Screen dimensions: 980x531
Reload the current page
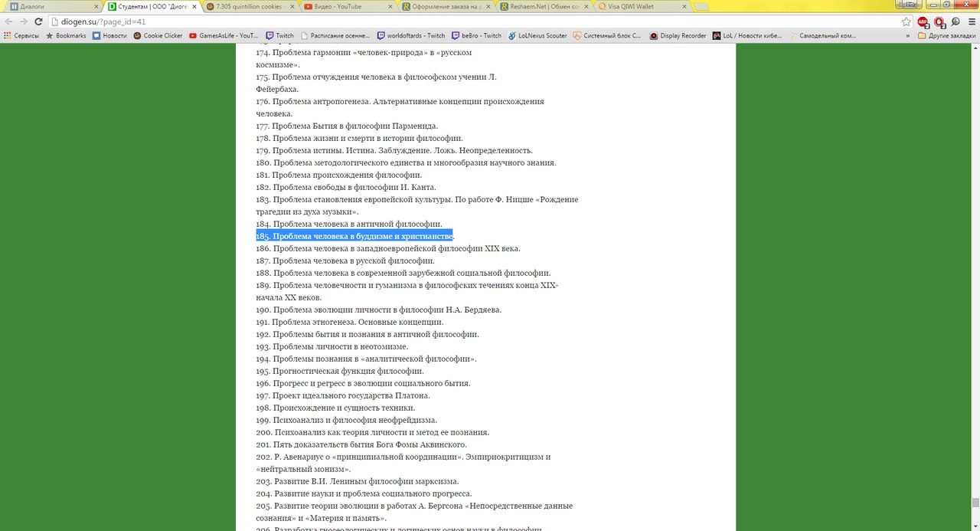pos(38,21)
